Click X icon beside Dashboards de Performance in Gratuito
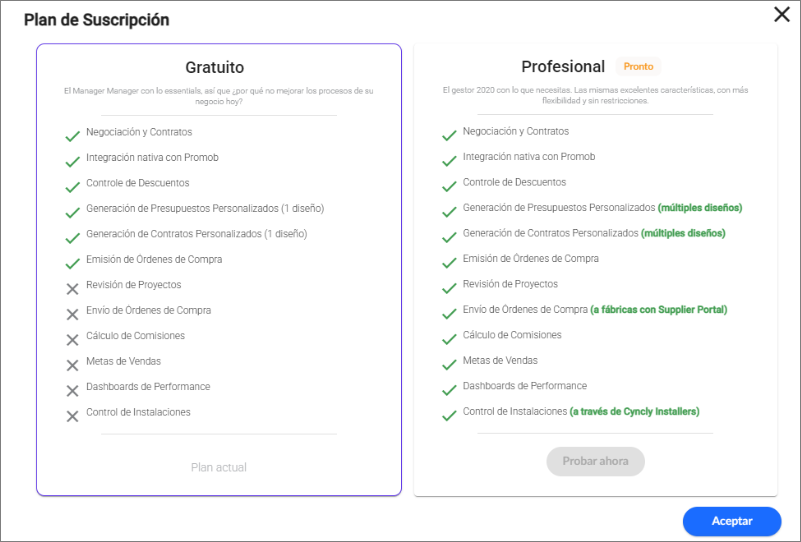 click(73, 391)
